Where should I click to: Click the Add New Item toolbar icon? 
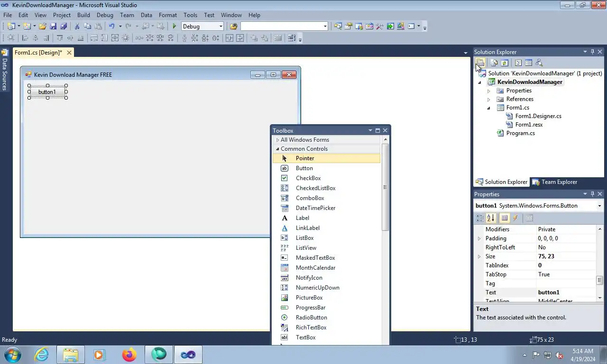27,27
